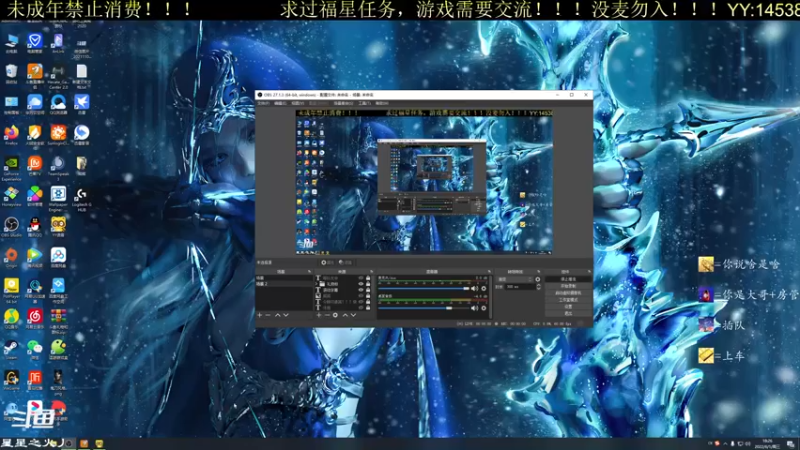Open settings gear of first mixer track
This screenshot has width=800, height=450.
point(484,289)
